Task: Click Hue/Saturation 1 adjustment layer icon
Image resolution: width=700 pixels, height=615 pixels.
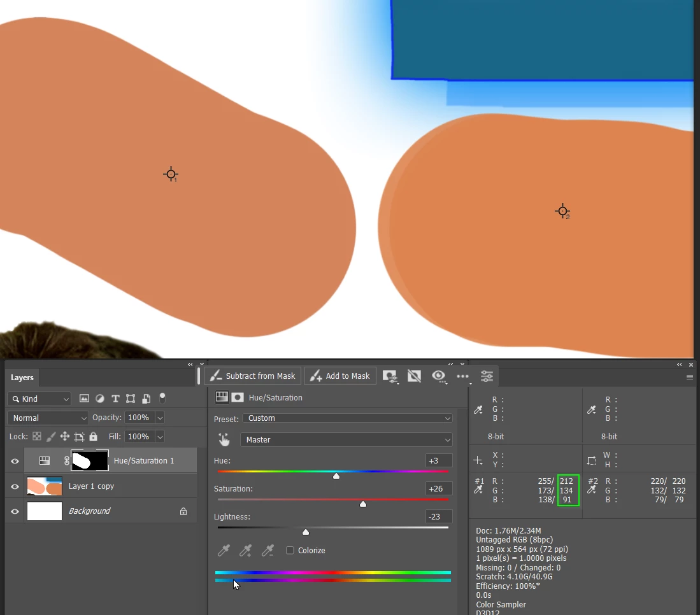Action: click(44, 460)
